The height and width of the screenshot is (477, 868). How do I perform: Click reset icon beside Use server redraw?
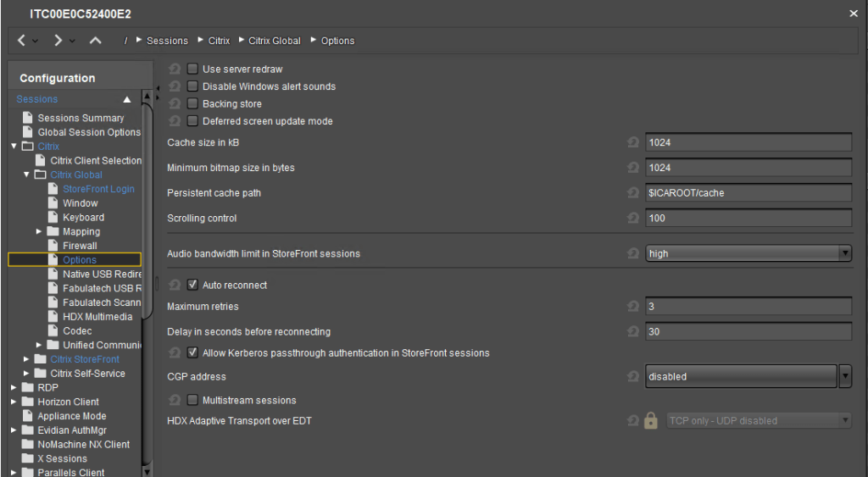click(175, 69)
